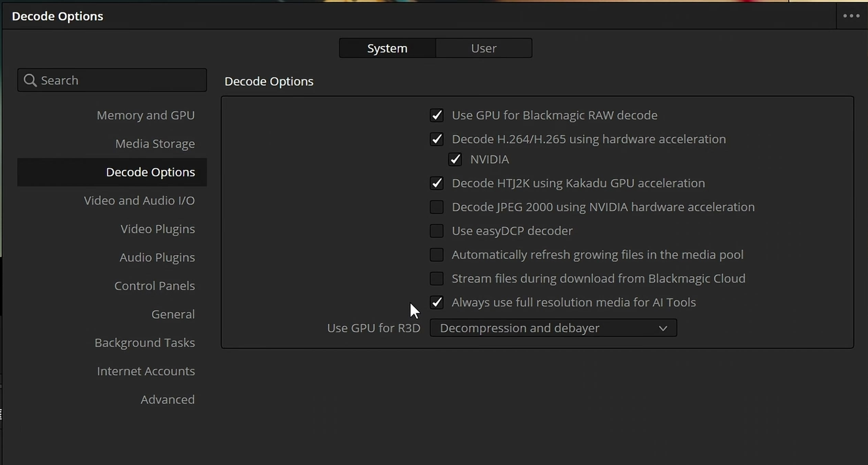Click the Search input field
This screenshot has width=868, height=465.
click(x=112, y=80)
